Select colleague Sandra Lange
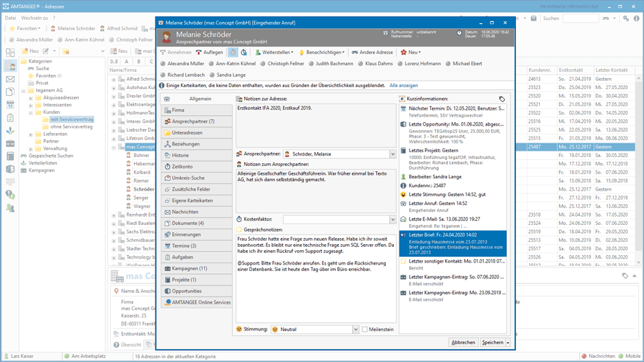This screenshot has width=644, height=362. point(227,75)
